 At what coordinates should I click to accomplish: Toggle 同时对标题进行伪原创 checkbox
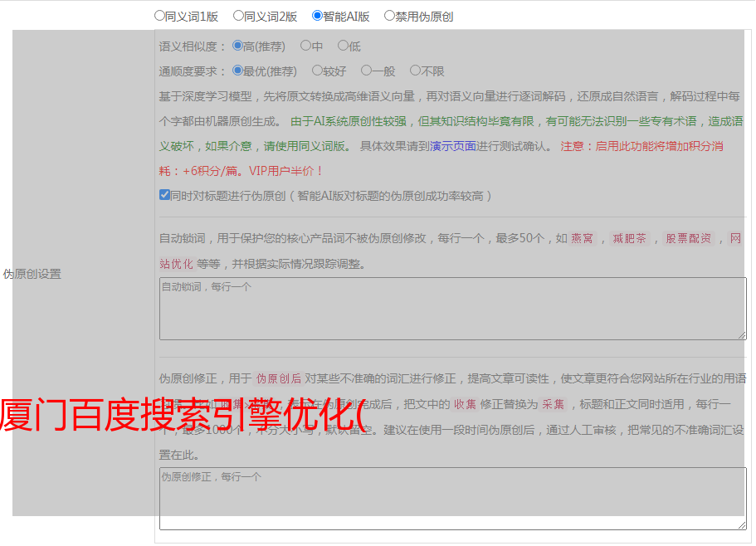tap(164, 195)
